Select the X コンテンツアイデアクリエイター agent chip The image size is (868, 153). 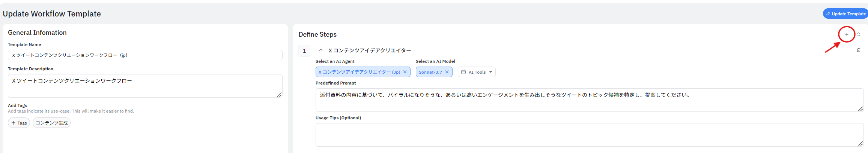359,72
